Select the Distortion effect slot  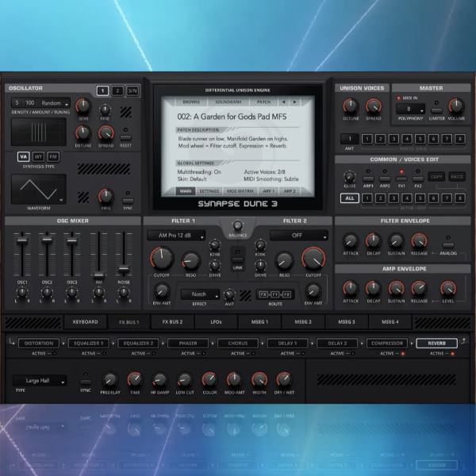tap(39, 344)
